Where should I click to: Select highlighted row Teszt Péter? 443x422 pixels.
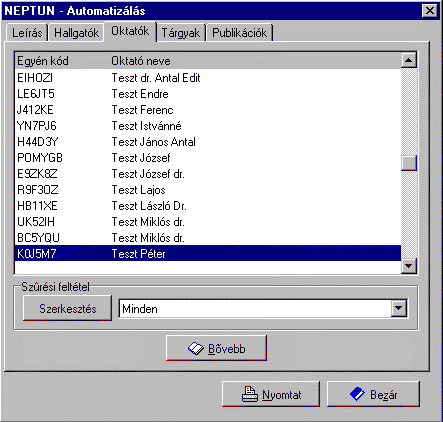click(208, 254)
